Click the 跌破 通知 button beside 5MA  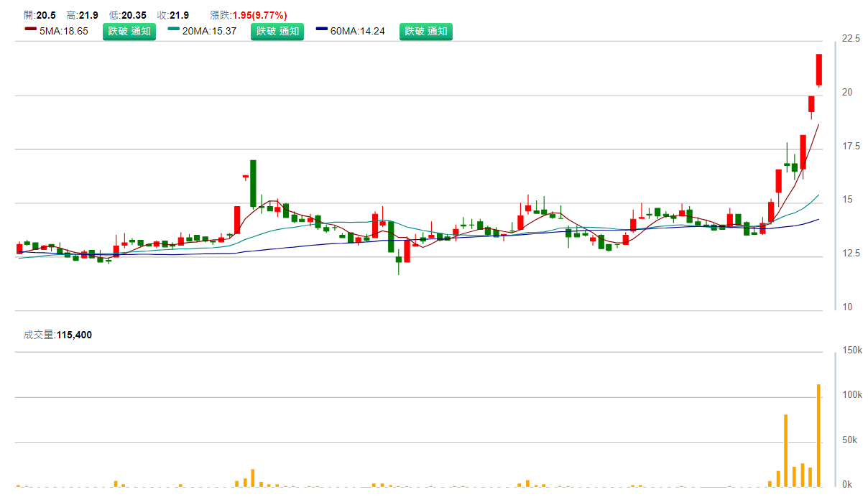129,31
